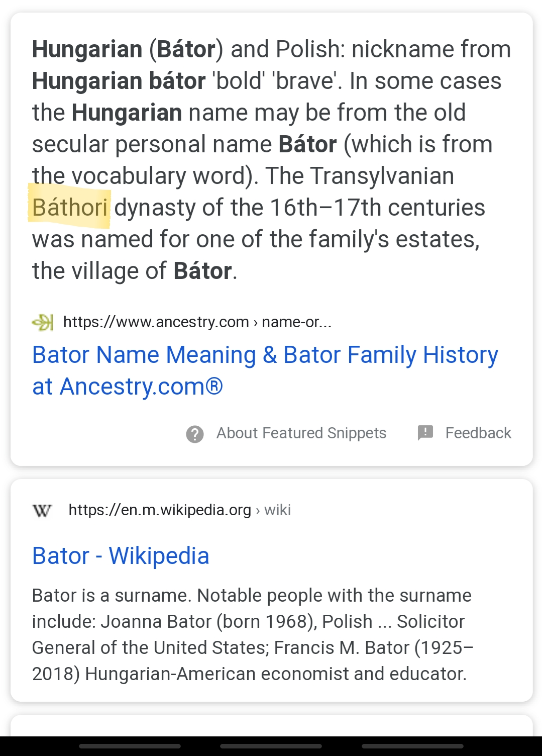This screenshot has width=542, height=756.
Task: Tap the featured snippet paragraph about Hungarian bátor
Action: 271,160
